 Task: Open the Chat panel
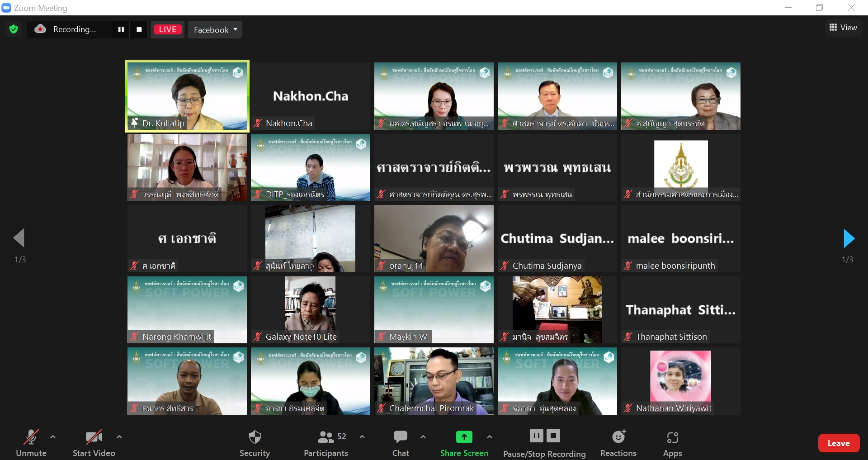[x=401, y=443]
